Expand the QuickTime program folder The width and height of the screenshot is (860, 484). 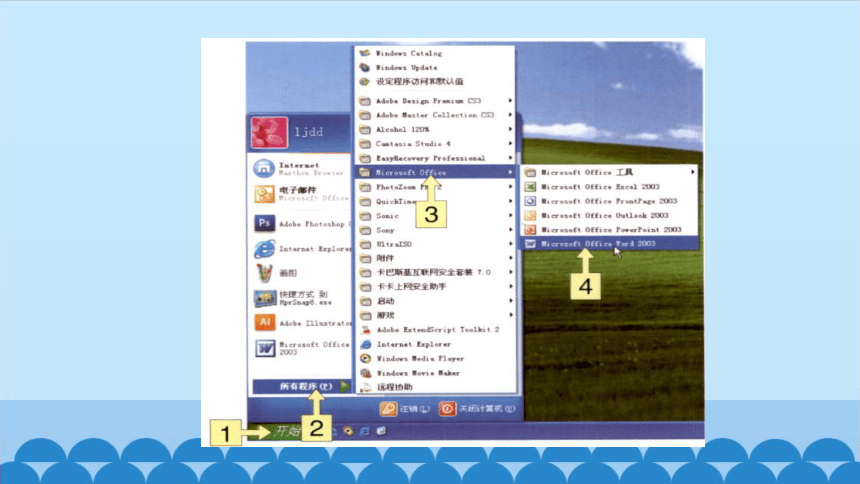pos(435,201)
